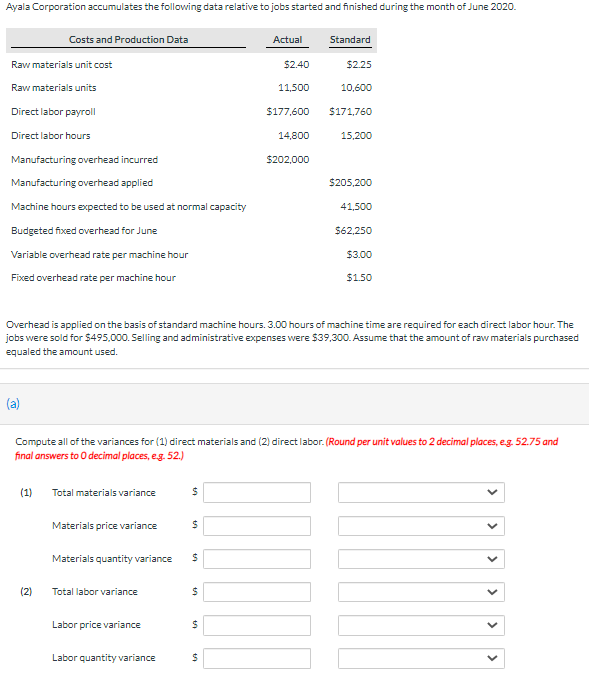Click the Materials price variance label
589x681 pixels.
(x=105, y=526)
